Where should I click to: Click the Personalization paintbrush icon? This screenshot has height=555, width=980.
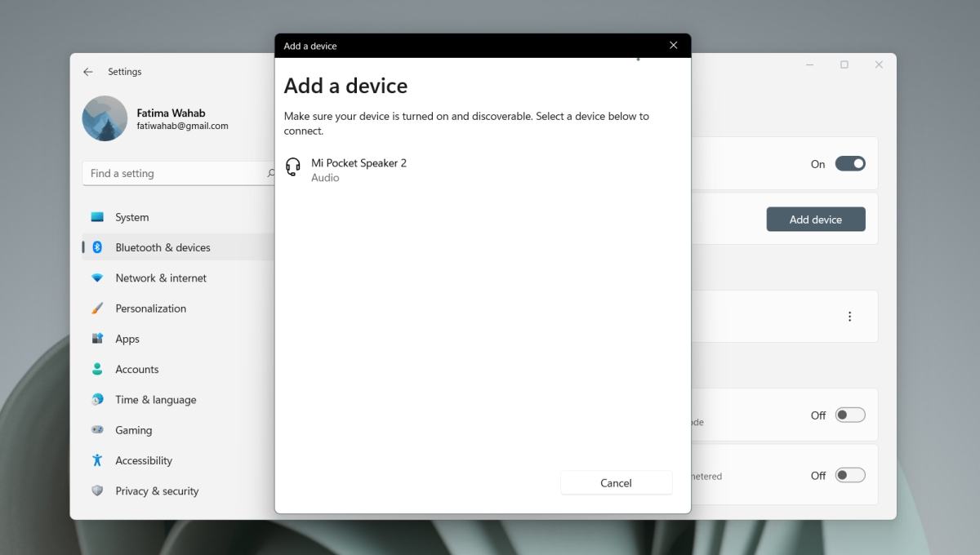(x=97, y=309)
